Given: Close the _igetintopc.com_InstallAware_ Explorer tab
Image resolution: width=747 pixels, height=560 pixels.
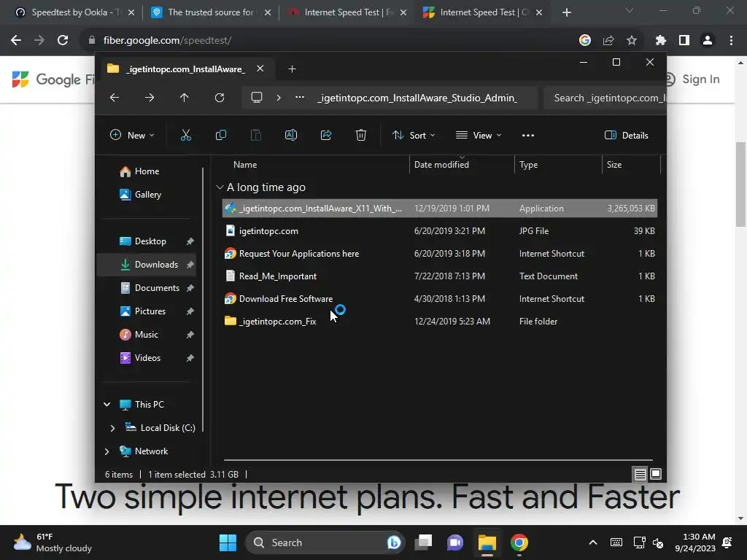Looking at the screenshot, I should [260, 69].
